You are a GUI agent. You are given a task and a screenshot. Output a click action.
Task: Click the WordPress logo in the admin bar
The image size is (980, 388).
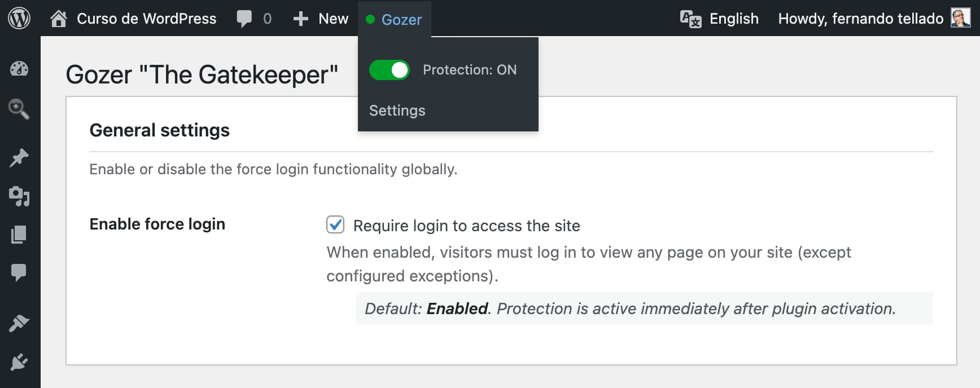[x=19, y=18]
